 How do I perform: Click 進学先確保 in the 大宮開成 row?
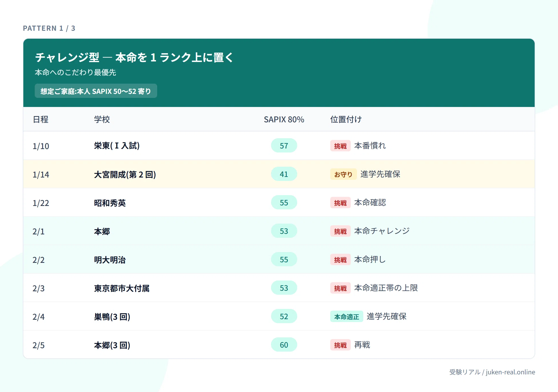click(x=380, y=174)
